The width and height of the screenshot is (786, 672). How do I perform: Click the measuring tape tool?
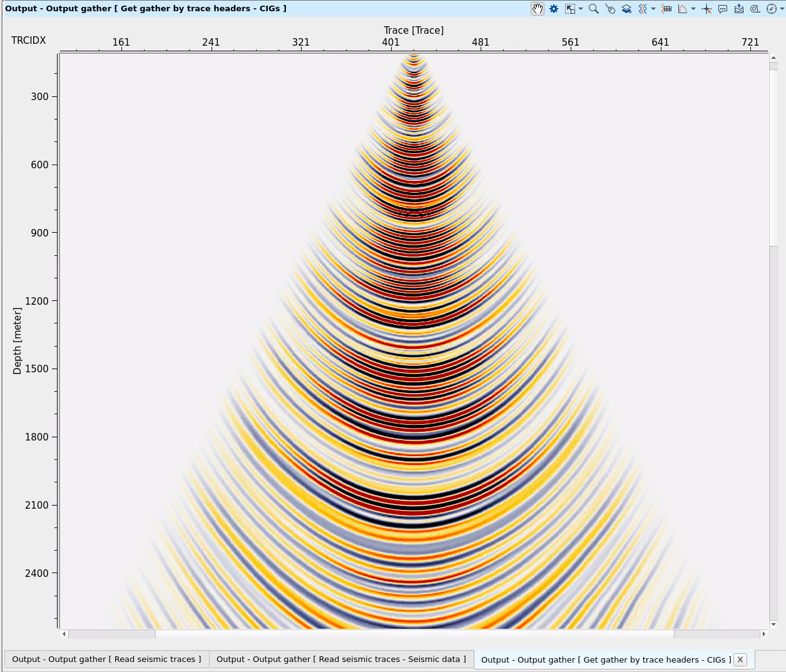[x=755, y=9]
